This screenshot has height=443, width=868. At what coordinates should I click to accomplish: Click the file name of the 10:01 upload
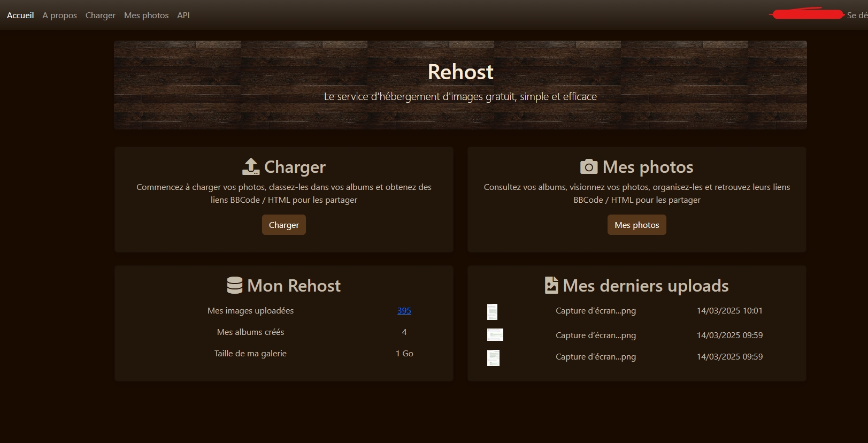(596, 310)
